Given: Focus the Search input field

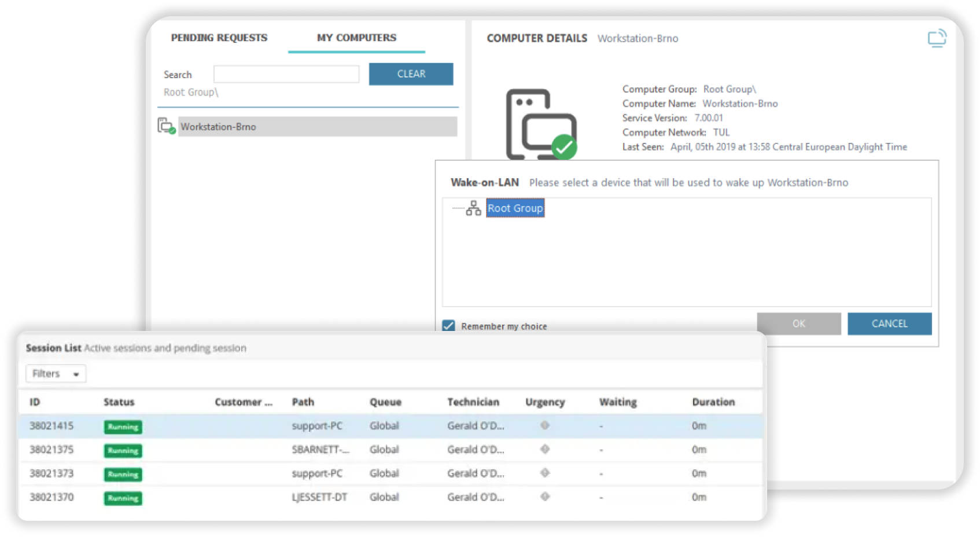Looking at the screenshot, I should coord(286,74).
